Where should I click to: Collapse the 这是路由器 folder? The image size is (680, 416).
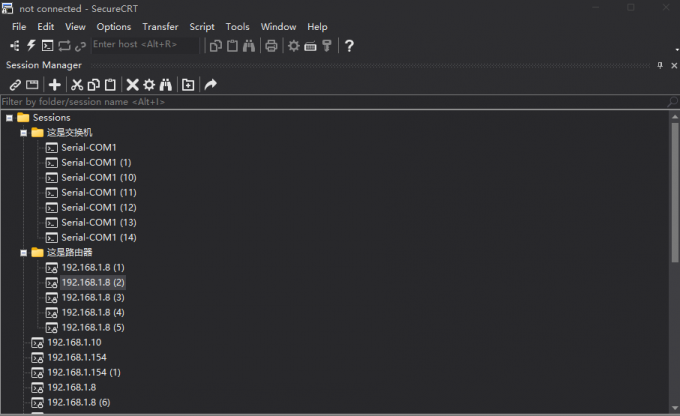click(x=24, y=252)
